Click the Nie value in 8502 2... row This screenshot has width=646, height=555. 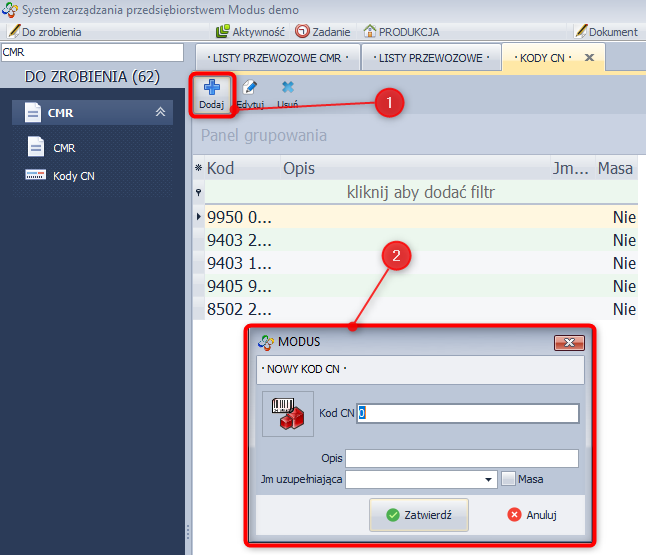tap(624, 309)
